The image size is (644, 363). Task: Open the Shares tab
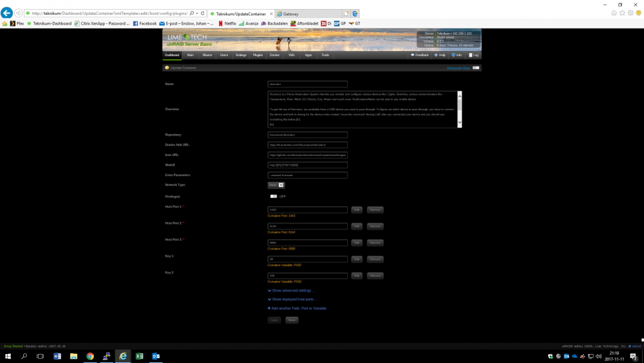207,55
